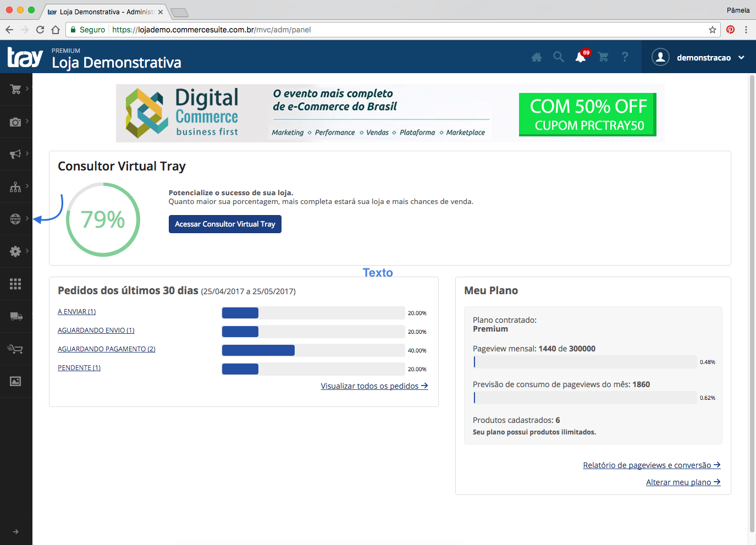Open AGUARDANDO PAGAMENTO (2) link
The width and height of the screenshot is (756, 545).
point(107,349)
